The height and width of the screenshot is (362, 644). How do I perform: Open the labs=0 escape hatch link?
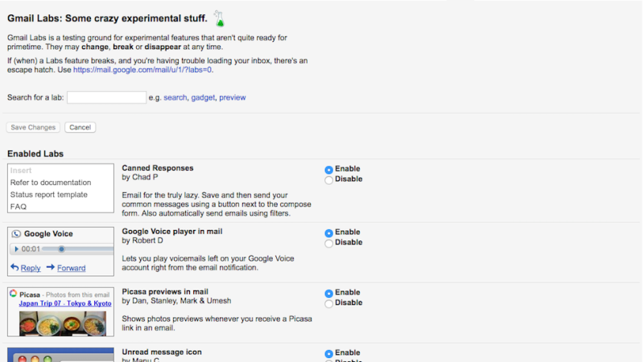click(x=142, y=70)
